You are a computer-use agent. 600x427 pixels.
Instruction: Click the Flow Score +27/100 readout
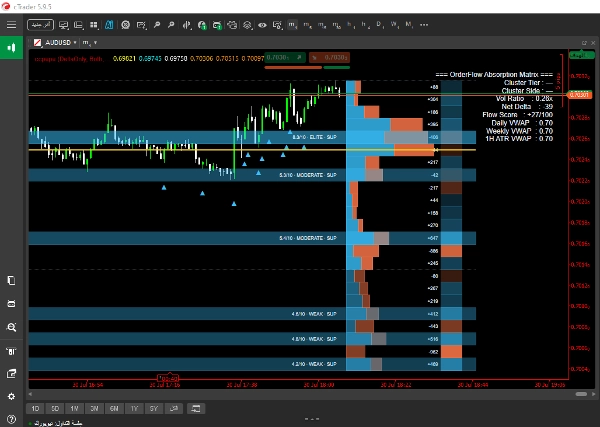(517, 114)
